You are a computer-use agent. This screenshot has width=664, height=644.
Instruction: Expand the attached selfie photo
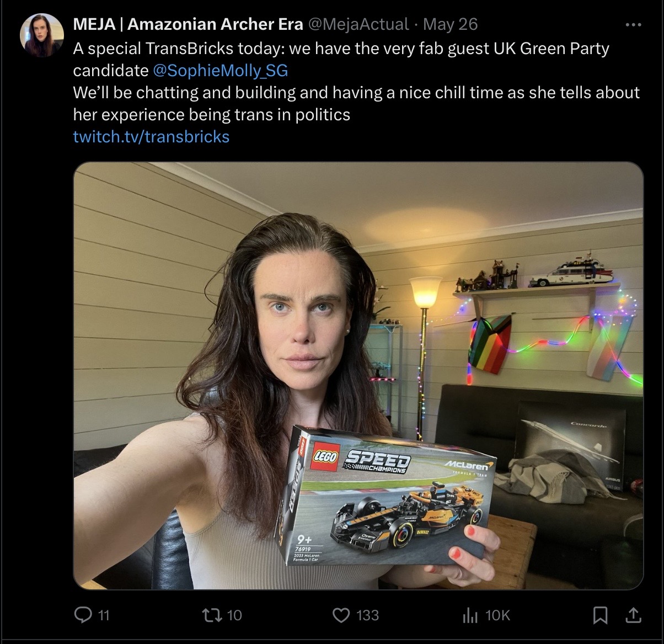click(358, 376)
